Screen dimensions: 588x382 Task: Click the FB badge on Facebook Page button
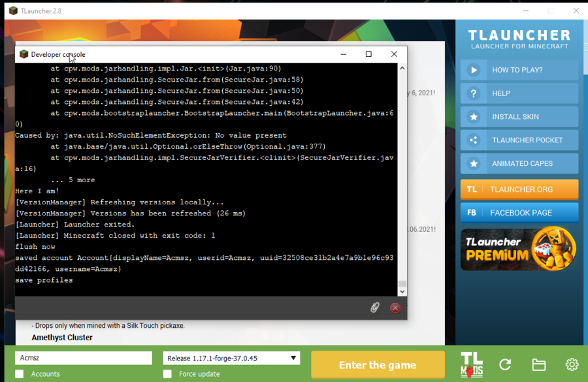(472, 213)
